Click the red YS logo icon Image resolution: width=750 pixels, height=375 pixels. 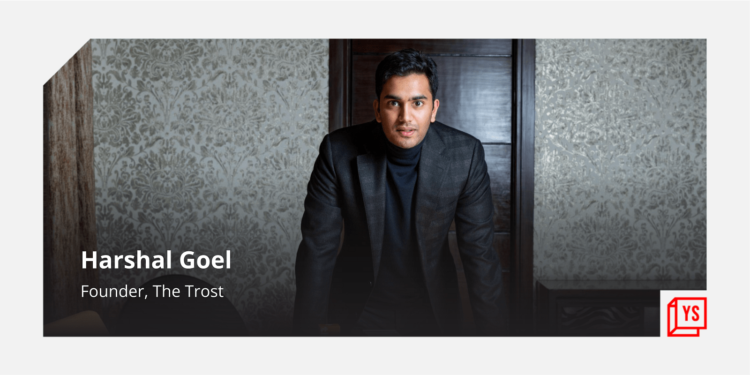coord(687,317)
